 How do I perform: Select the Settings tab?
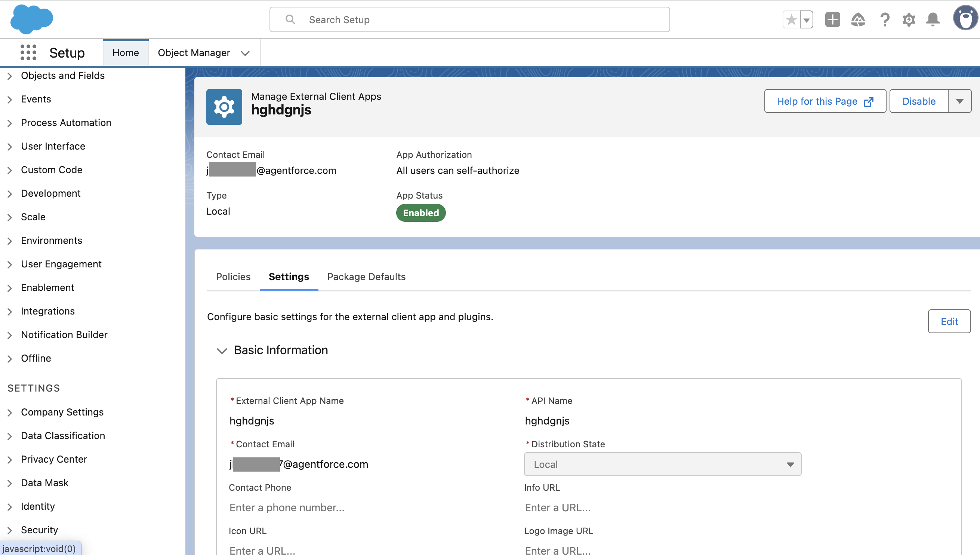(289, 276)
